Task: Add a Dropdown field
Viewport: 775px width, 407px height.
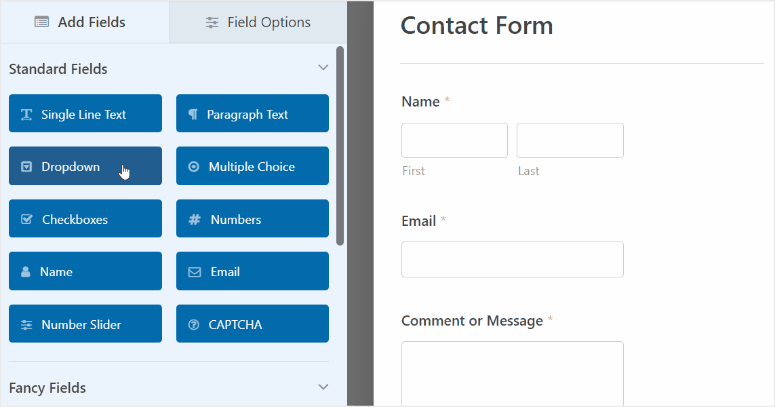Action: [x=85, y=167]
